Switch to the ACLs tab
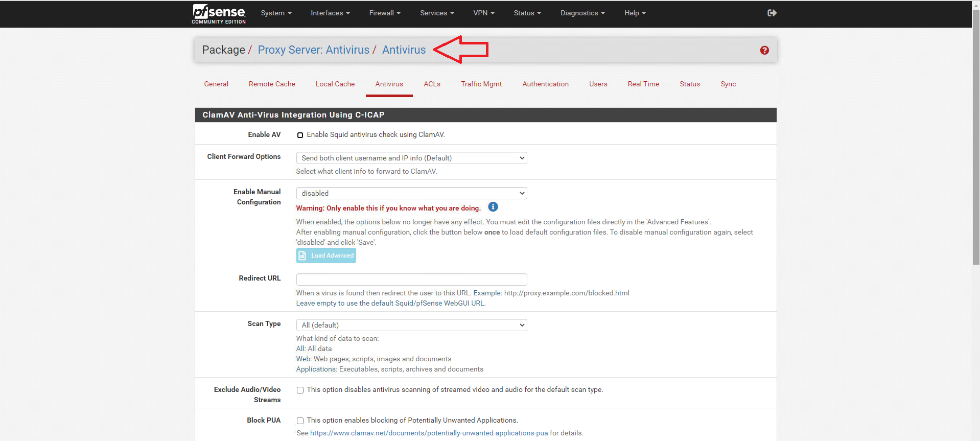The width and height of the screenshot is (980, 441). 432,84
